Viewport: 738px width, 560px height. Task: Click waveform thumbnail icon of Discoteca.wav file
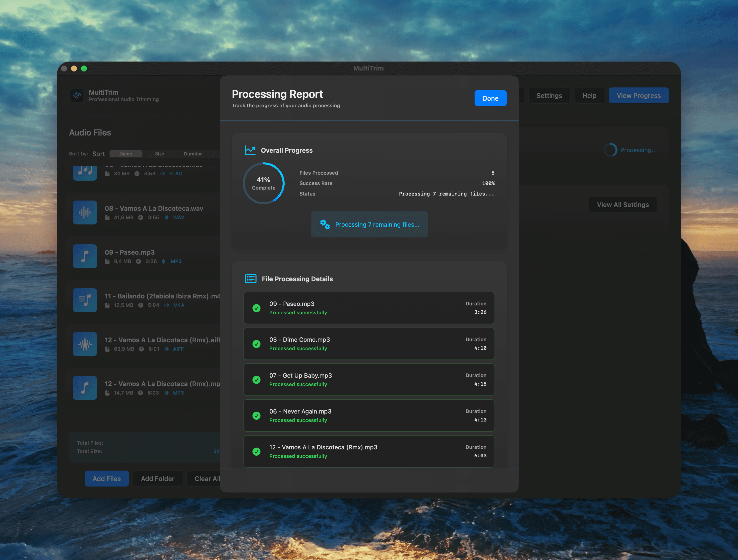coord(85,212)
